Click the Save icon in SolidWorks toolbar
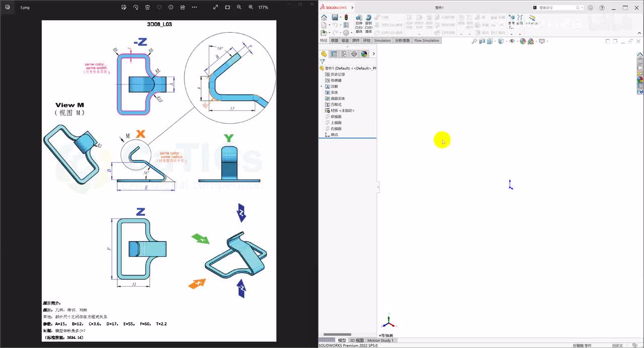644x348 pixels. (335, 18)
